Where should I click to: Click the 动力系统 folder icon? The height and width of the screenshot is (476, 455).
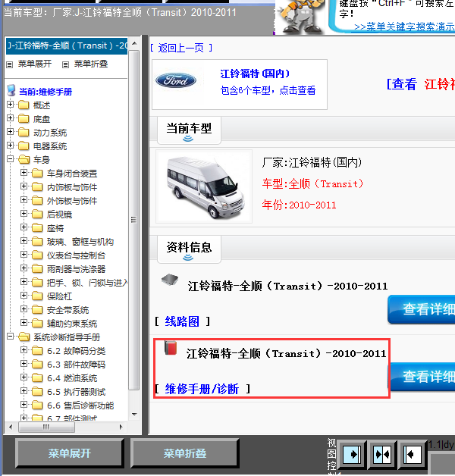tap(24, 133)
